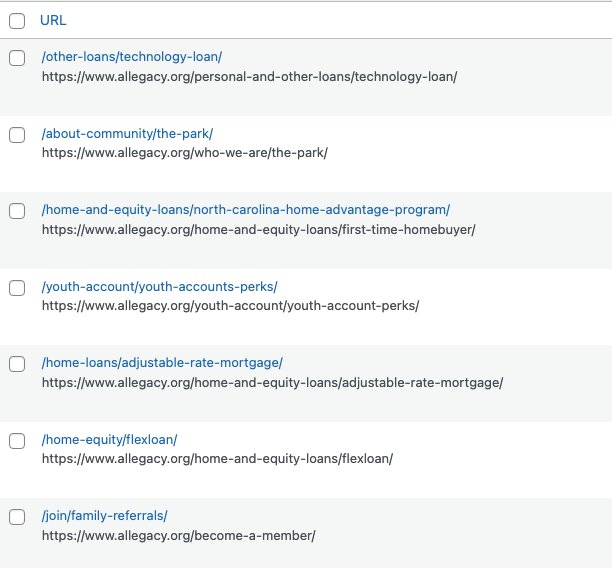Select checkbox for the-park redirect row
Viewport: 612px width, 568px height.
17,135
